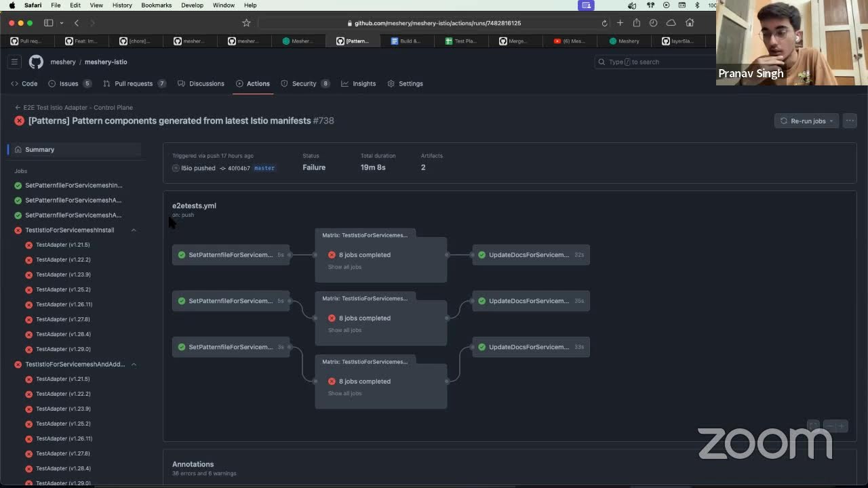The height and width of the screenshot is (488, 868).
Task: Show all jobs in first matrix
Action: [344, 267]
